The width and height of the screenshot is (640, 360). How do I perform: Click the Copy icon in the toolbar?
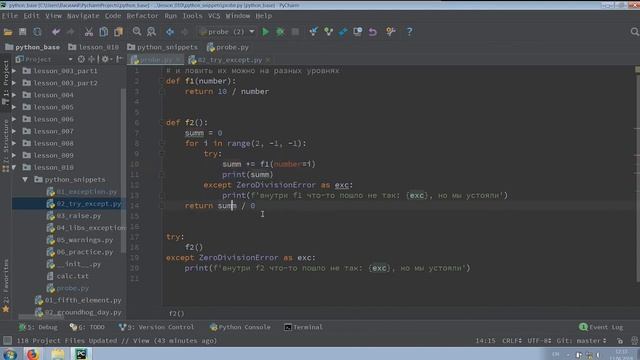tap(104, 32)
